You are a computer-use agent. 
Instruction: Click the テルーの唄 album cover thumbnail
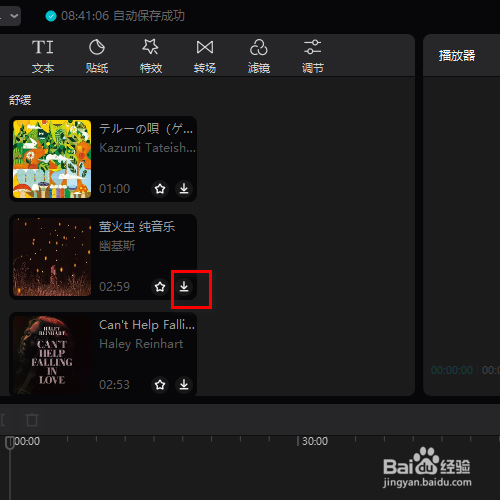coord(52,159)
